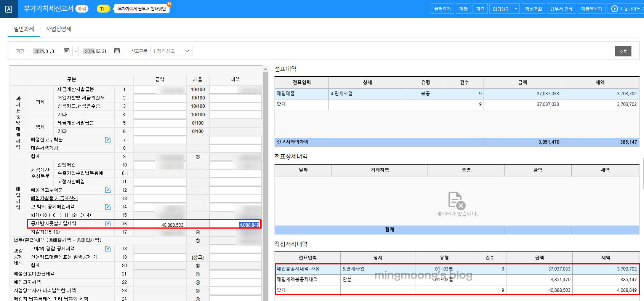Screen dimensions: 644x301
Task: Click [참고] cell in row 19
Action: point(197,258)
